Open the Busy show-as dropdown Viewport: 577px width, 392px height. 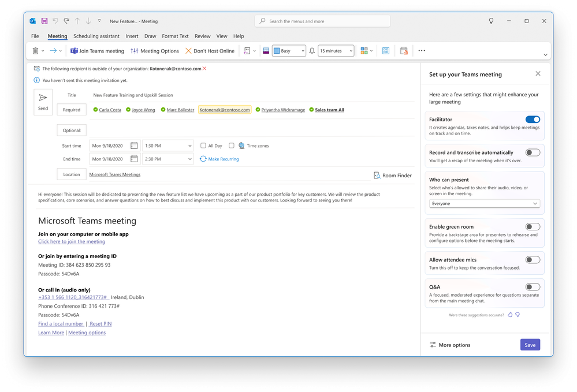point(289,51)
